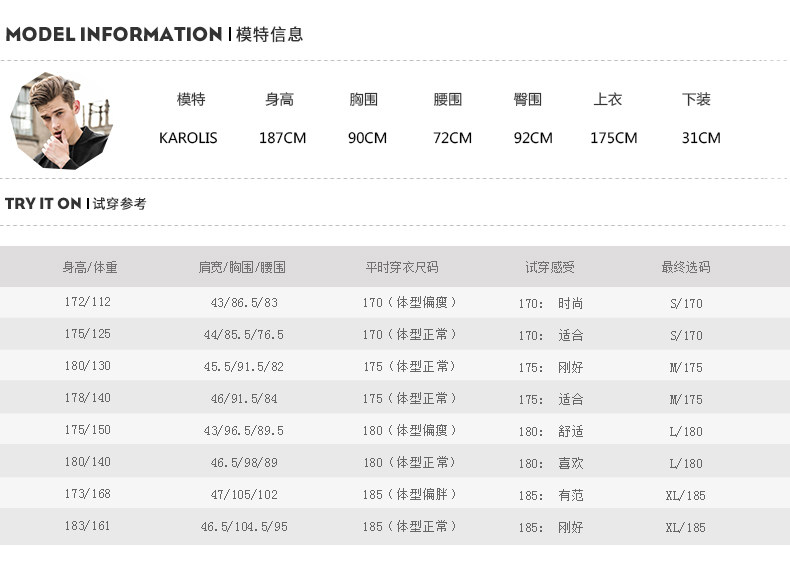Click the 肩宽/胸围/腰围 column header

[242, 267]
